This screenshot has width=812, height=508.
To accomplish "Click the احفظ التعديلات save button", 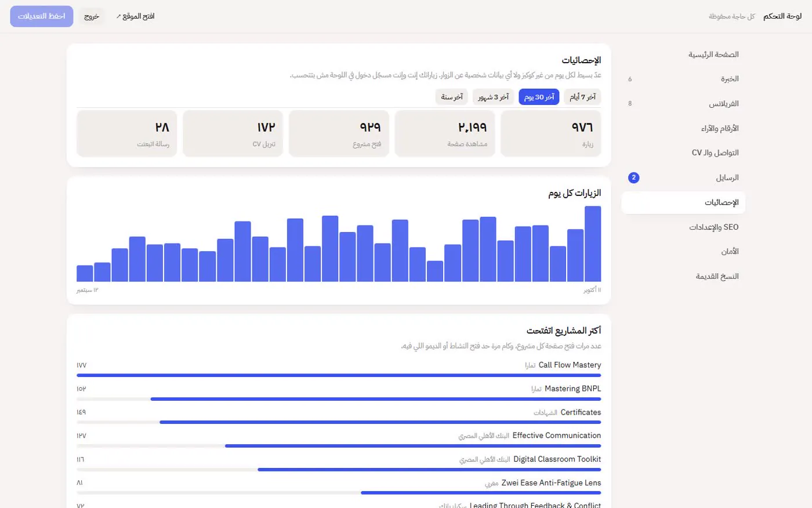I will coord(42,16).
